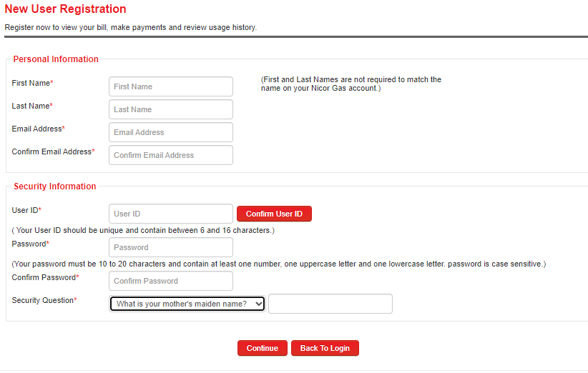This screenshot has height=373, width=588.
Task: Click the First Name label text
Action: tap(32, 83)
